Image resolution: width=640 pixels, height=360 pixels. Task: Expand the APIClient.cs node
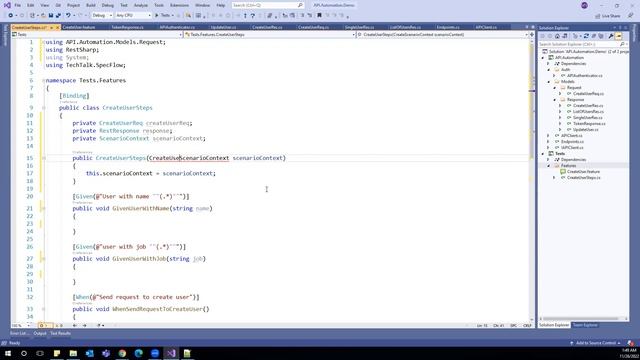point(549,136)
